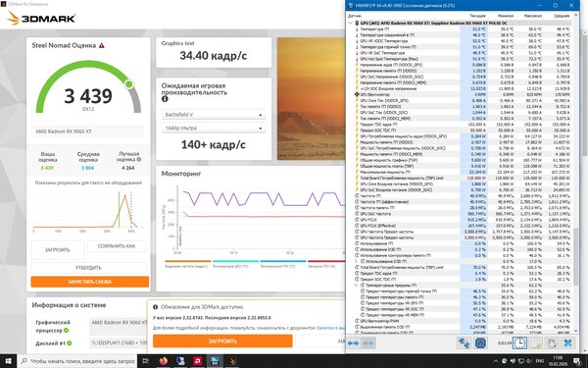The height and width of the screenshot is (368, 588).
Task: Toggle Температура ГПУ legend line
Action: tap(283, 264)
